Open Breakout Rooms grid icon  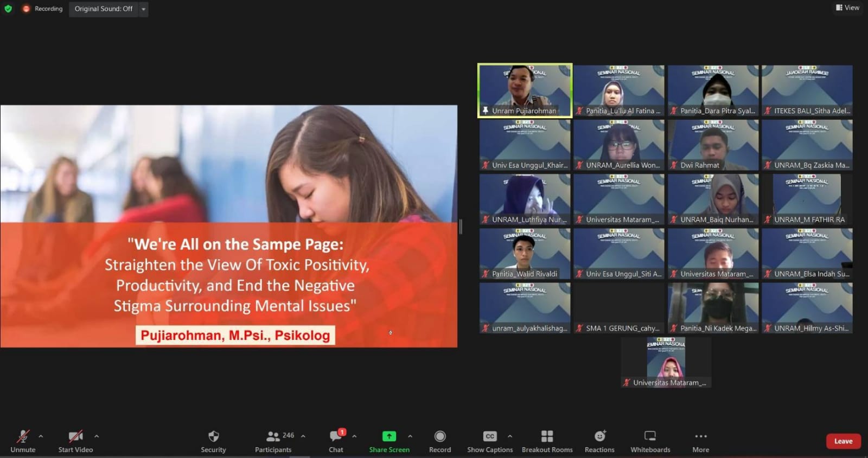coord(547,436)
